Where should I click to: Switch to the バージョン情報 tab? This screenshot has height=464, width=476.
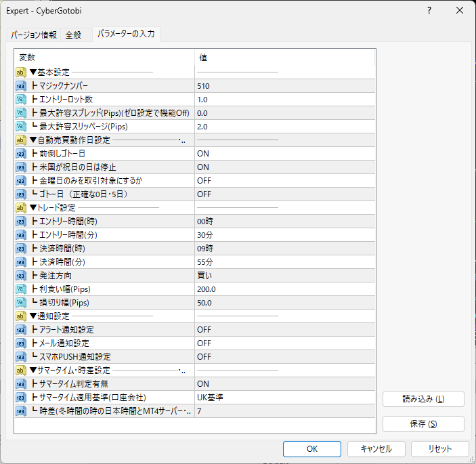(34, 35)
